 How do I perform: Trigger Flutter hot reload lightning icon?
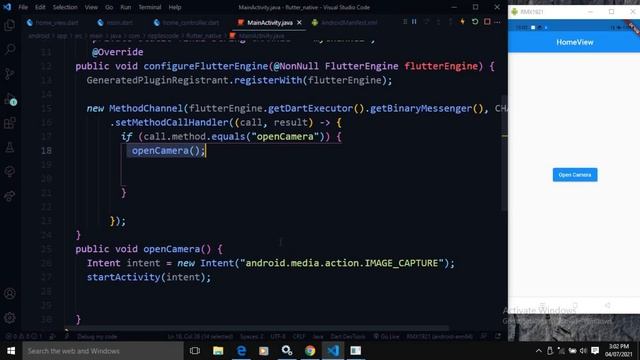[462, 22]
